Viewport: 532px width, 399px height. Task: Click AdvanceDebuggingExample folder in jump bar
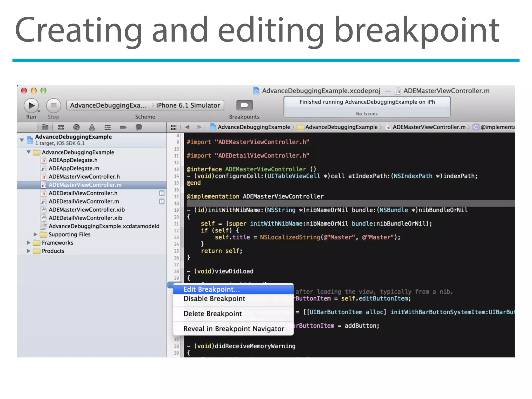coord(337,127)
